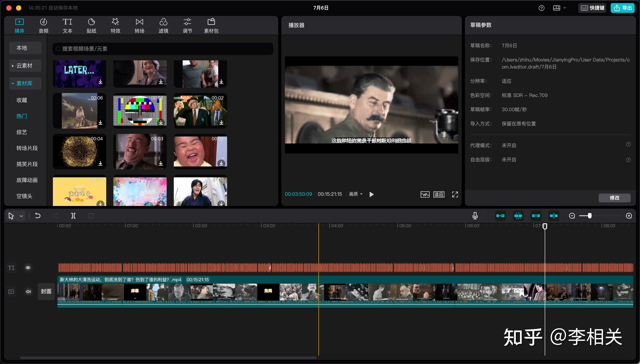Click the current timecode 00:03:50:09

tap(298, 194)
